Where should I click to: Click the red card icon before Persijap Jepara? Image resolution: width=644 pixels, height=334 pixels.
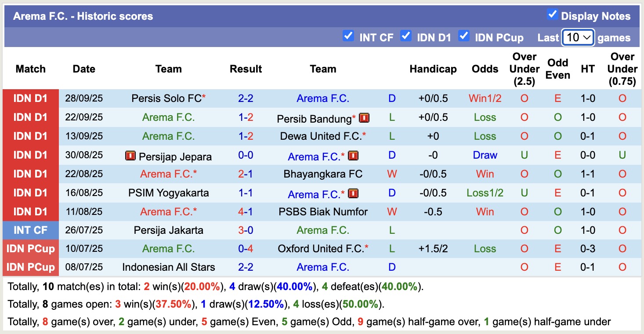click(x=130, y=156)
